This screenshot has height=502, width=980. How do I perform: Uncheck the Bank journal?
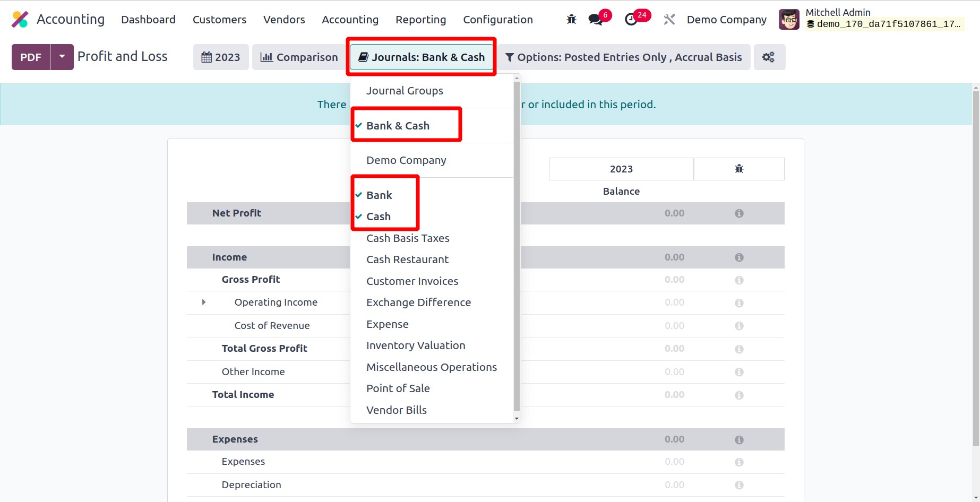pos(379,195)
